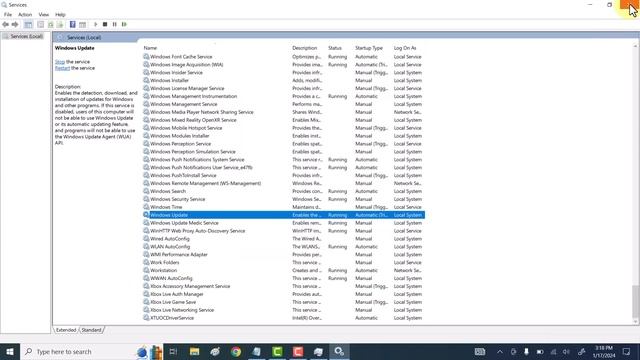This screenshot has width=640, height=360.
Task: Select Windows Perception Simulation Service row
Action: point(284,151)
